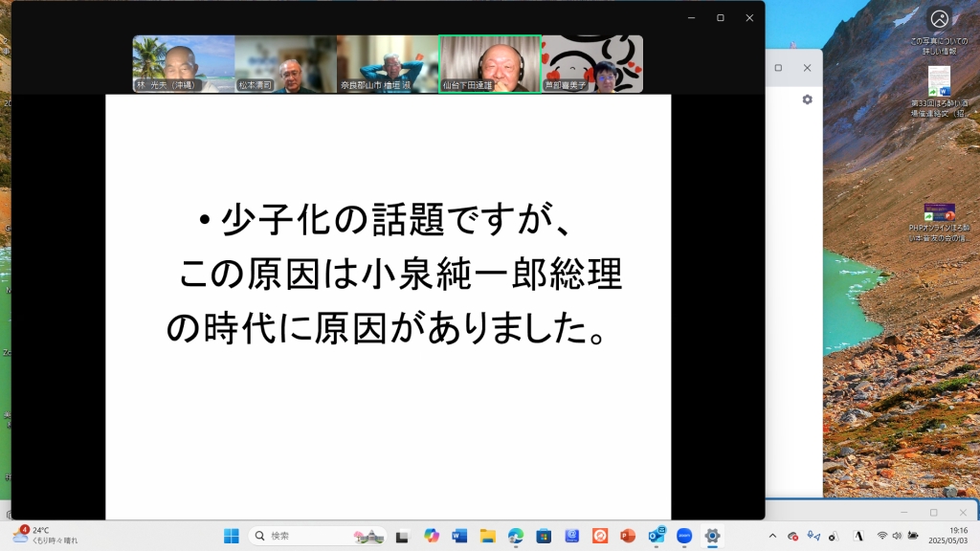Select the PHPオンラインほろ酔い PowerPoint shortcut
This screenshot has width=980, height=551.
click(940, 222)
